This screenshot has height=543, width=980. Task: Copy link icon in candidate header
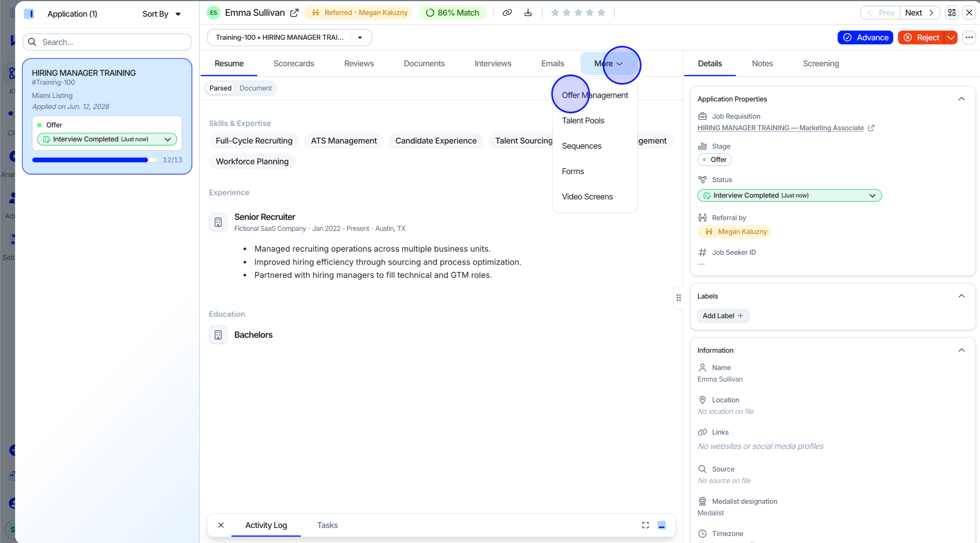(507, 13)
